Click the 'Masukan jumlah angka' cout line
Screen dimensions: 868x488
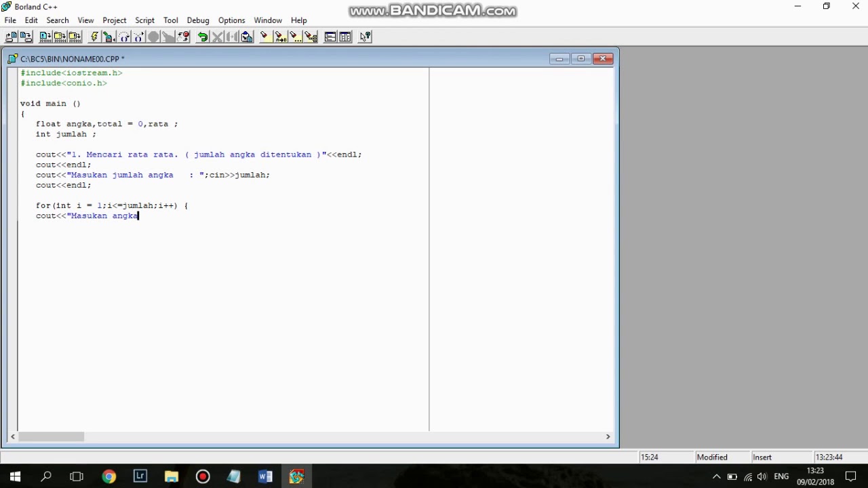[x=153, y=174]
